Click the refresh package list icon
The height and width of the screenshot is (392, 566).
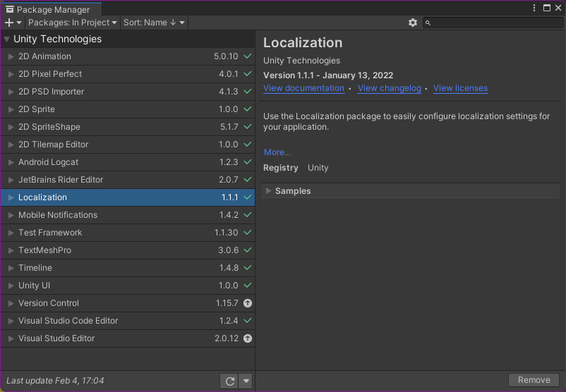pos(229,381)
